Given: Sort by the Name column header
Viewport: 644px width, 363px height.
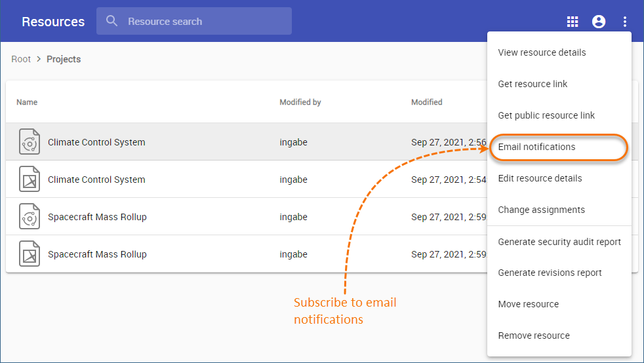Looking at the screenshot, I should pyautogui.click(x=27, y=102).
